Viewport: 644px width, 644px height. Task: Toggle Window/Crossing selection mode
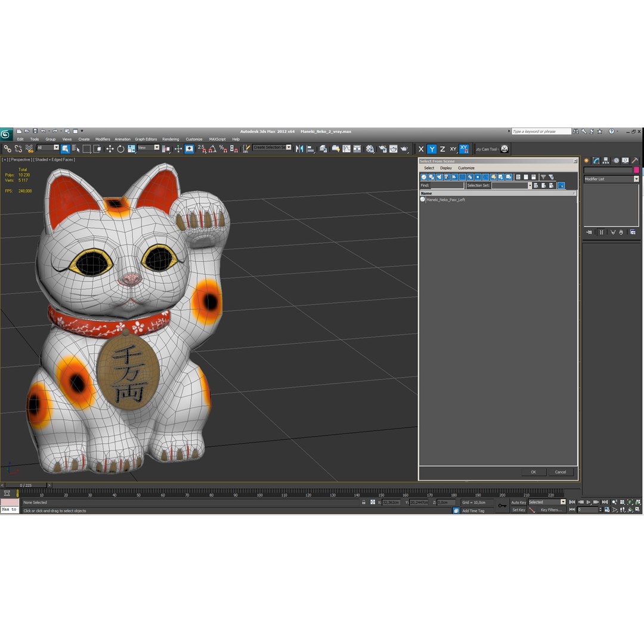click(x=97, y=148)
